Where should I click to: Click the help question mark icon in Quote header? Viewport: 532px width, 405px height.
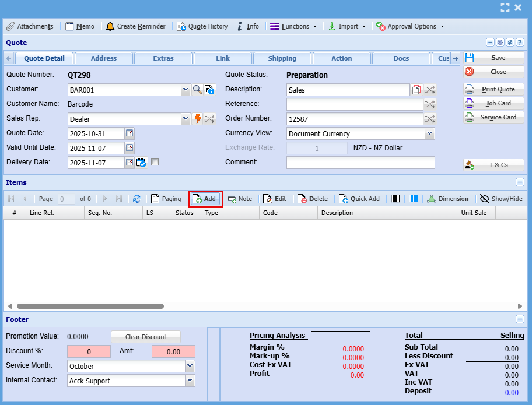[519, 43]
